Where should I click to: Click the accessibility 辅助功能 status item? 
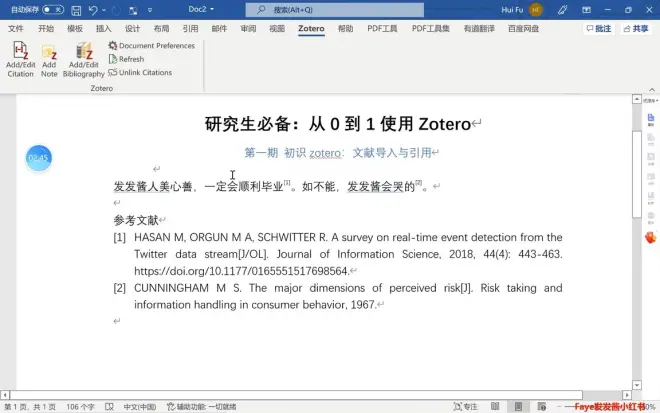[202, 407]
